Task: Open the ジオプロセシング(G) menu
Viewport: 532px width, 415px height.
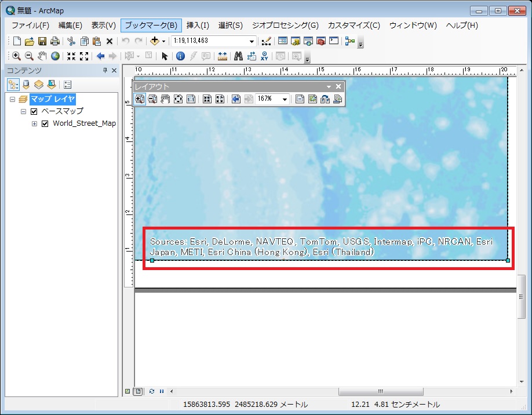Action: pos(285,26)
